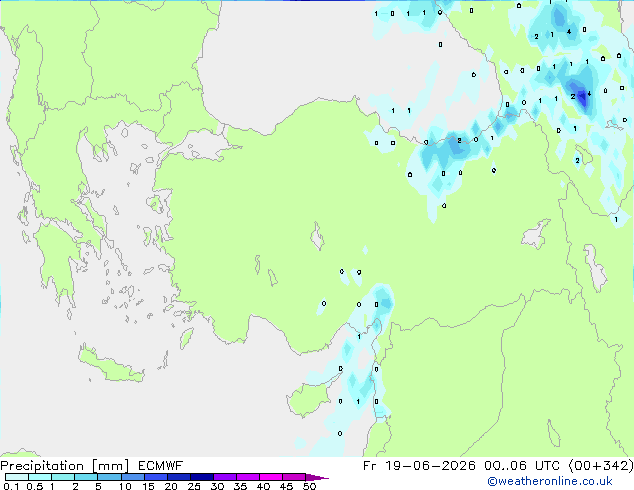The height and width of the screenshot is (490, 634).
Task: Pick the 2–5 mm legend swatch
Action: 86,477
